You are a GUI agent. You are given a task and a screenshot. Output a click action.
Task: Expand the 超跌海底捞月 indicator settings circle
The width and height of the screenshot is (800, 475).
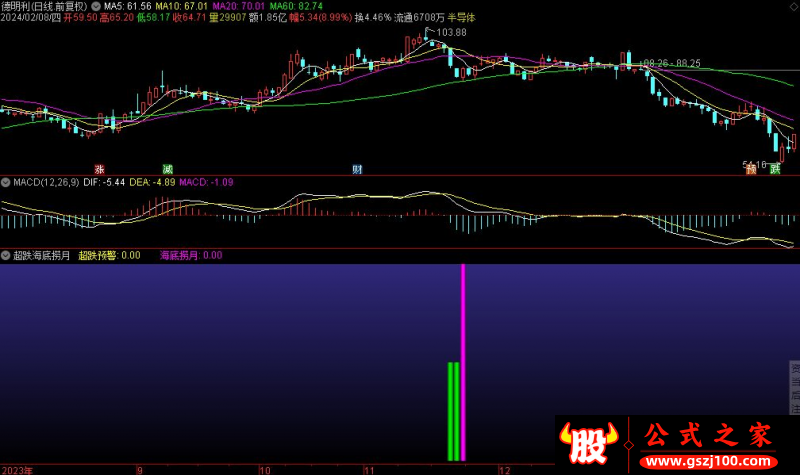(6, 256)
